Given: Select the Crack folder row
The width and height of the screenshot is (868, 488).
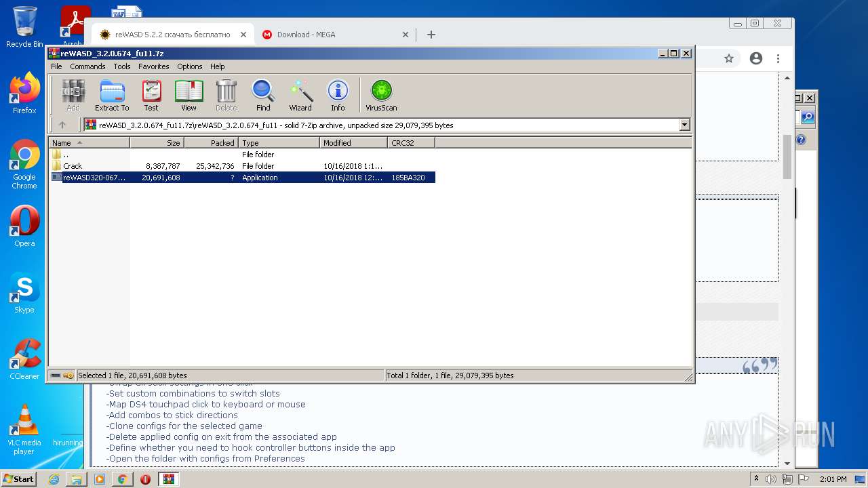Looking at the screenshot, I should tap(242, 166).
